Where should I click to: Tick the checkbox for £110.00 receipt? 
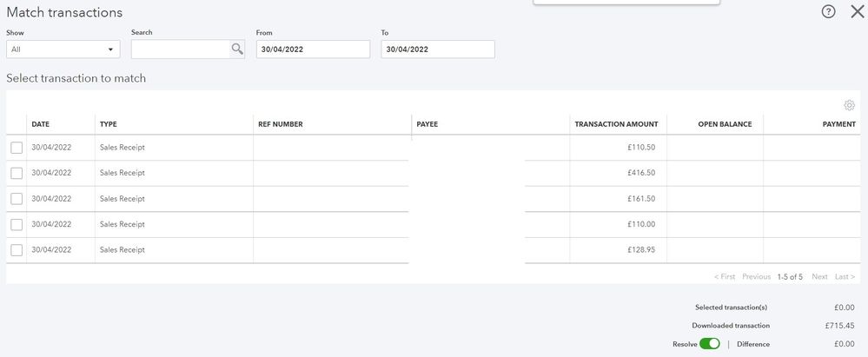[x=17, y=225]
